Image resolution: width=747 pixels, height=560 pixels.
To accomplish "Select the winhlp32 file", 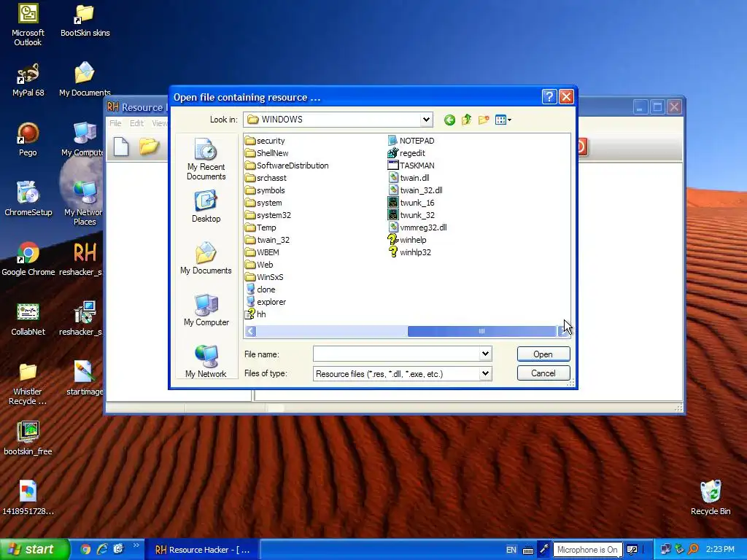I will pos(410,252).
